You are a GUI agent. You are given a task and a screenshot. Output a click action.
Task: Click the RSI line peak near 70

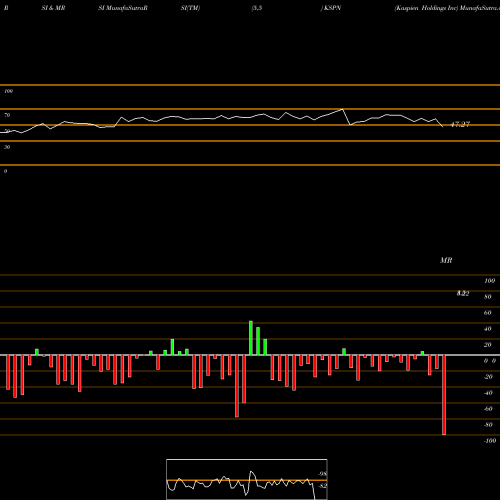tap(342, 109)
